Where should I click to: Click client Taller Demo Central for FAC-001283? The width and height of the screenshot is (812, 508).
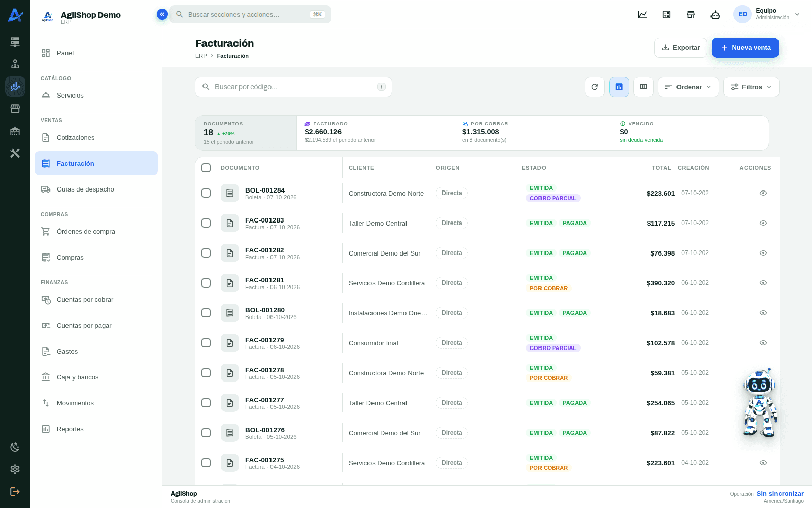pos(378,223)
